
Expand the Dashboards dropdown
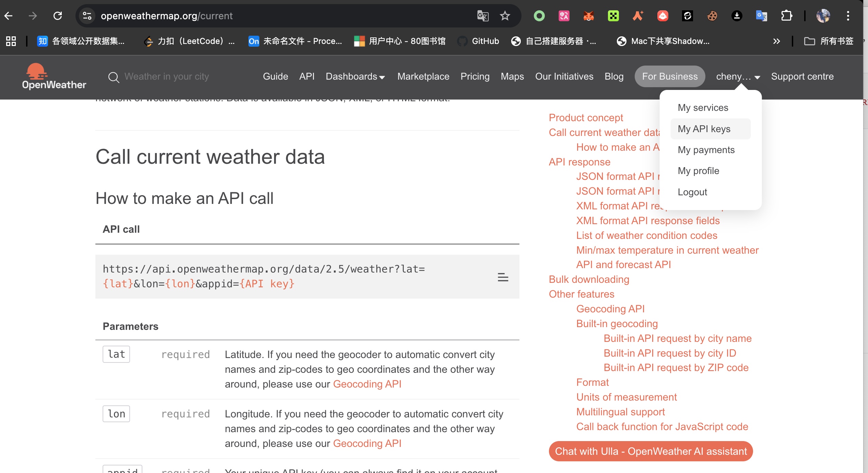tap(355, 77)
